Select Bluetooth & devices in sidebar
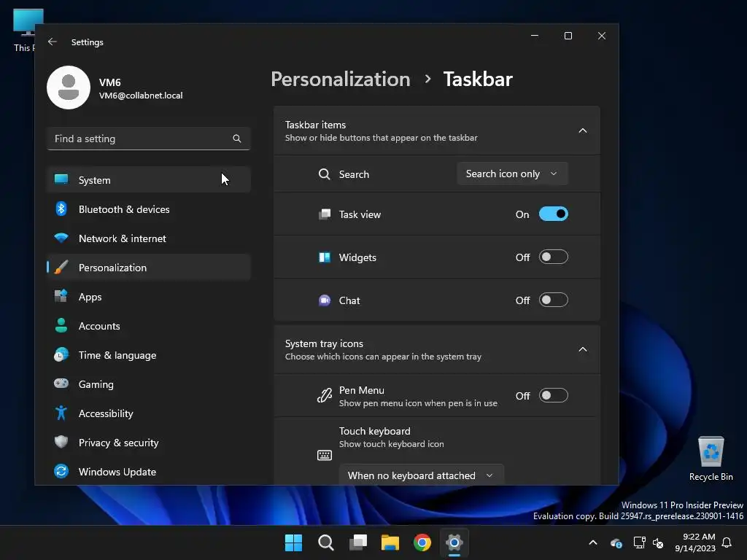Viewport: 747px width, 560px height. coord(149,209)
